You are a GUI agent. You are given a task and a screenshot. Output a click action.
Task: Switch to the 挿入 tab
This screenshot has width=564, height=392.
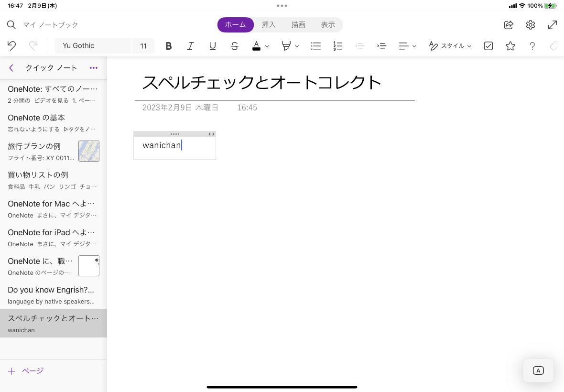point(269,25)
